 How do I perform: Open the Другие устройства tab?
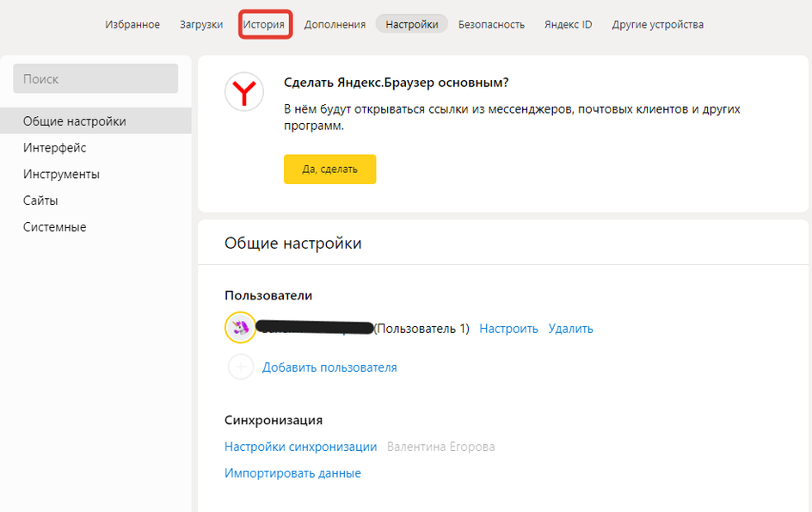(x=658, y=24)
